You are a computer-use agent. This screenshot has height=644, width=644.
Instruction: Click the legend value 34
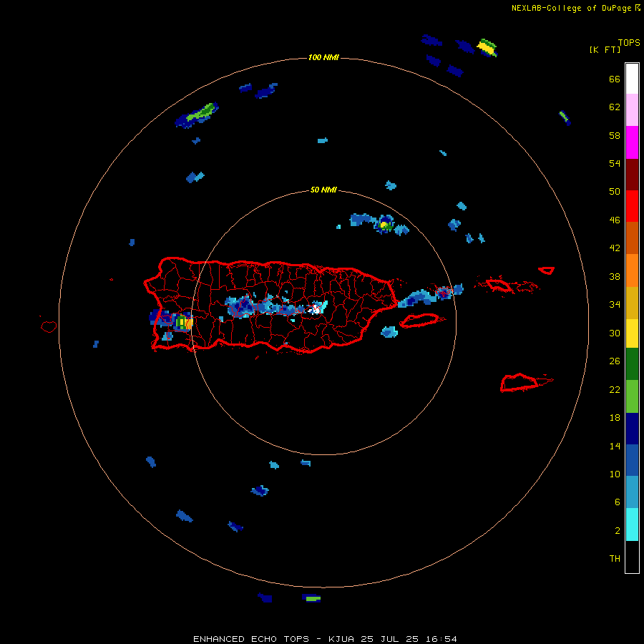click(x=615, y=305)
